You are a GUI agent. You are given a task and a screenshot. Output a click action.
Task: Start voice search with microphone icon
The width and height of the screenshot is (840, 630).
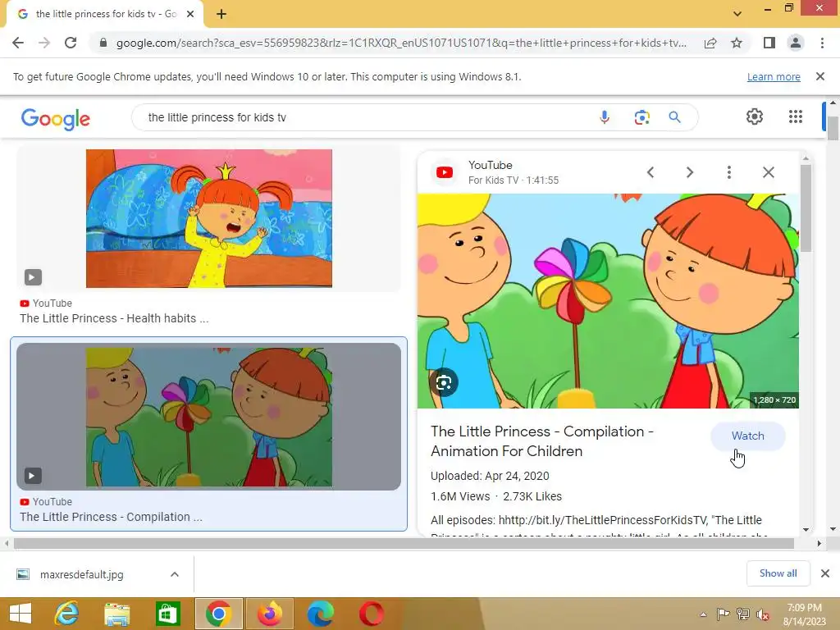click(605, 117)
